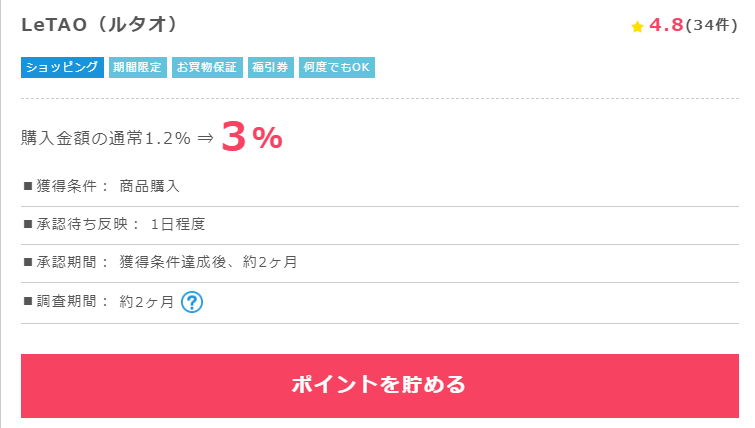Click the LeTAO（ルタオ） title
This screenshot has width=755, height=428.
click(100, 25)
